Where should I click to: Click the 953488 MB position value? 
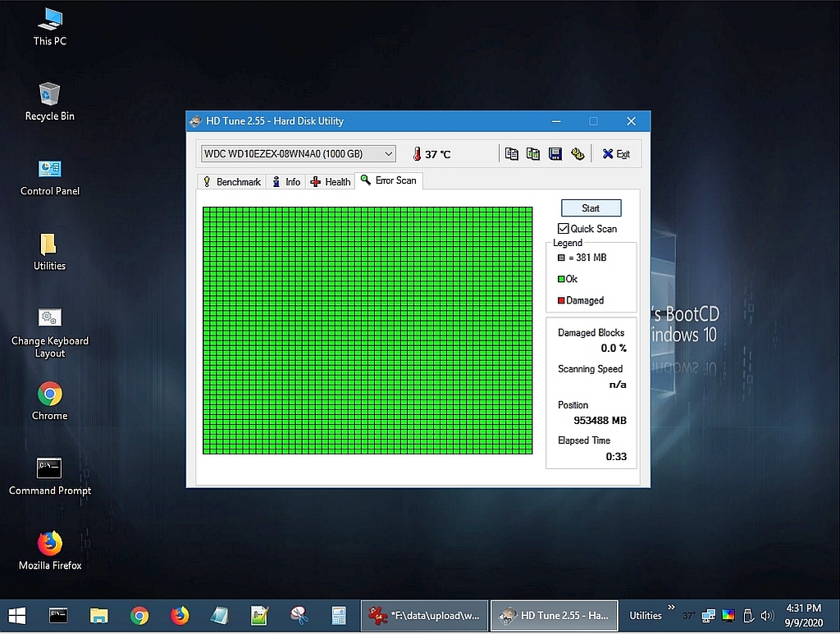click(600, 421)
